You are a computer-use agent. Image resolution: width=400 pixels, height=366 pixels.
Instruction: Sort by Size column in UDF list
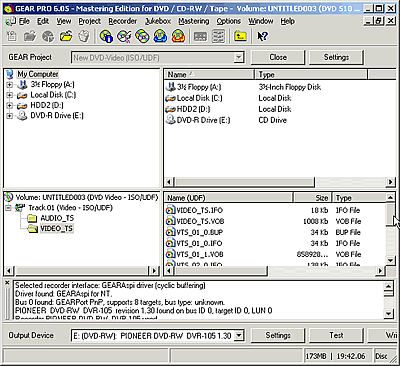(312, 198)
